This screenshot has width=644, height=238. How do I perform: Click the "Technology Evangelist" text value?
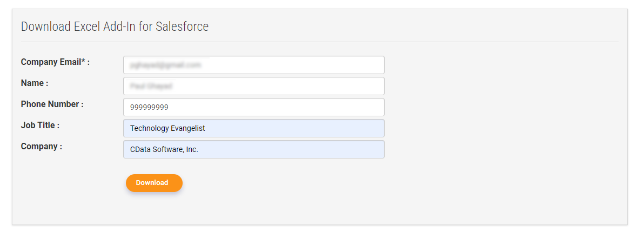(x=167, y=128)
